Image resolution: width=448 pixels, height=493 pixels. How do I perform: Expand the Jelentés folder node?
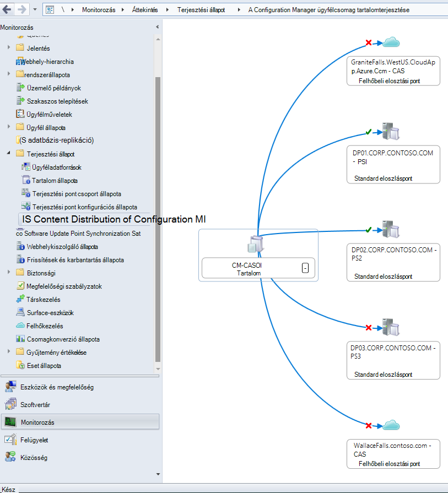9,47
